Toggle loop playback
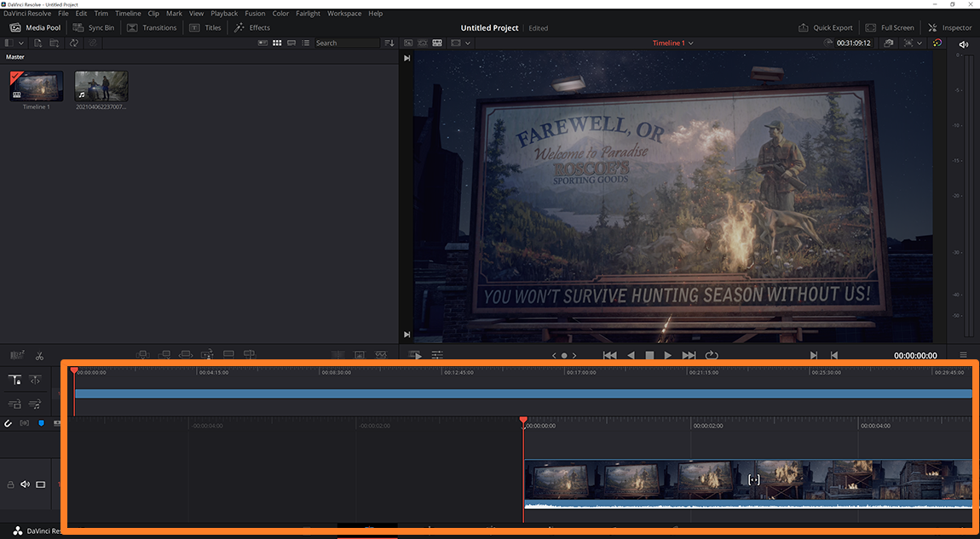The image size is (980, 539). click(712, 355)
